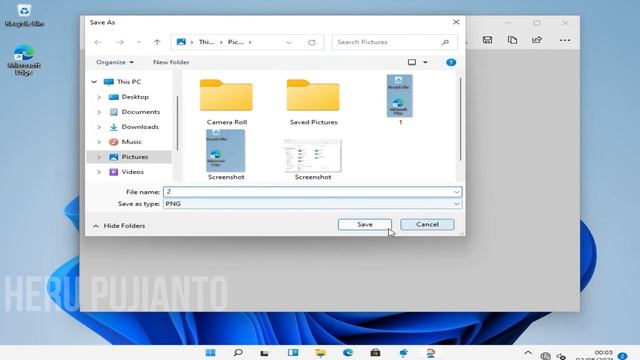640x360 pixels.
Task: Open Task View on the taskbar
Action: coord(265,353)
